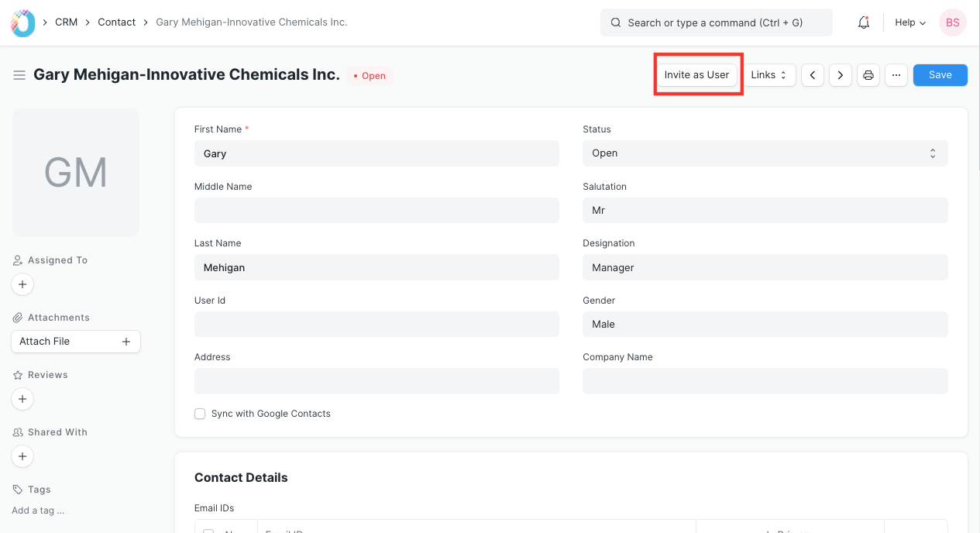Click the Add a tag field
980x533 pixels.
(x=37, y=511)
